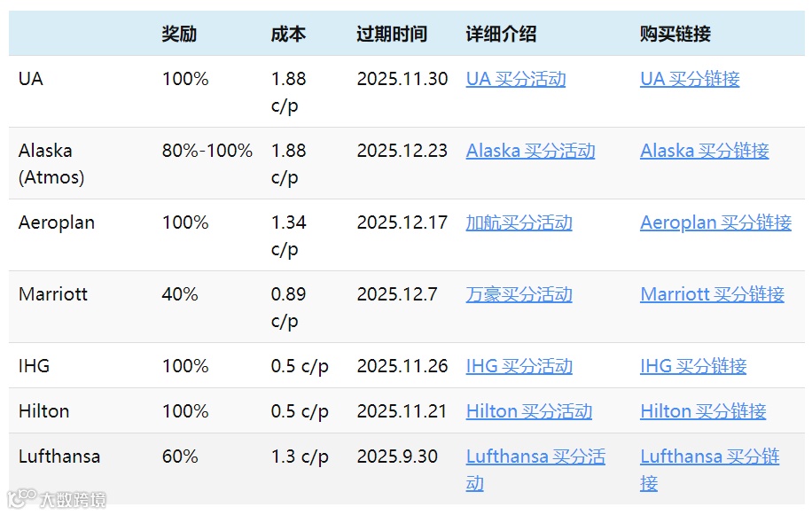Screen dimensions: 812x515
Task: Open the 万豪买分活动 link
Action: (519, 294)
